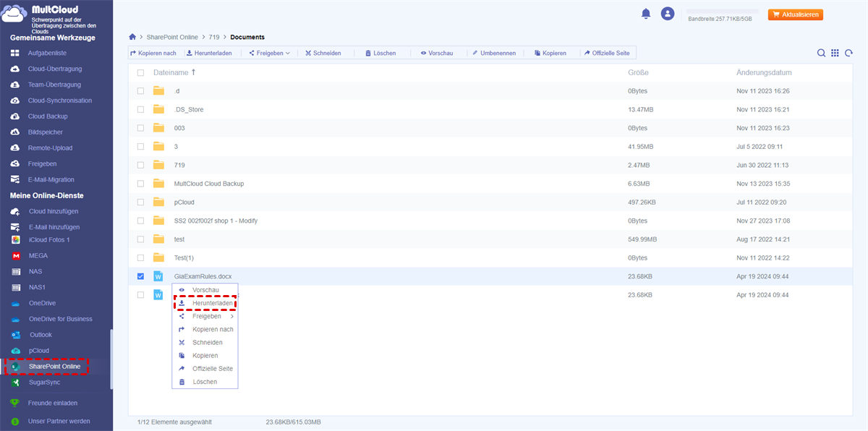868x431 pixels.
Task: Switch to grid view icon
Action: point(835,53)
